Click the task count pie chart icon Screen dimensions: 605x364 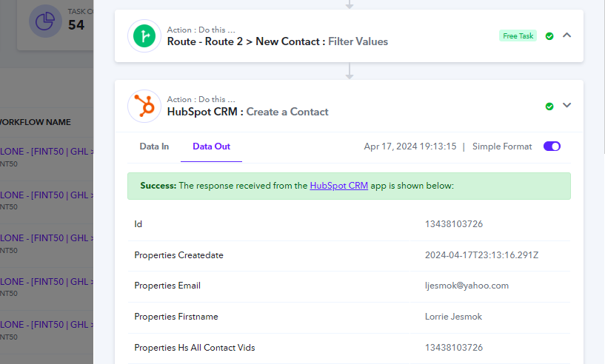click(x=45, y=21)
